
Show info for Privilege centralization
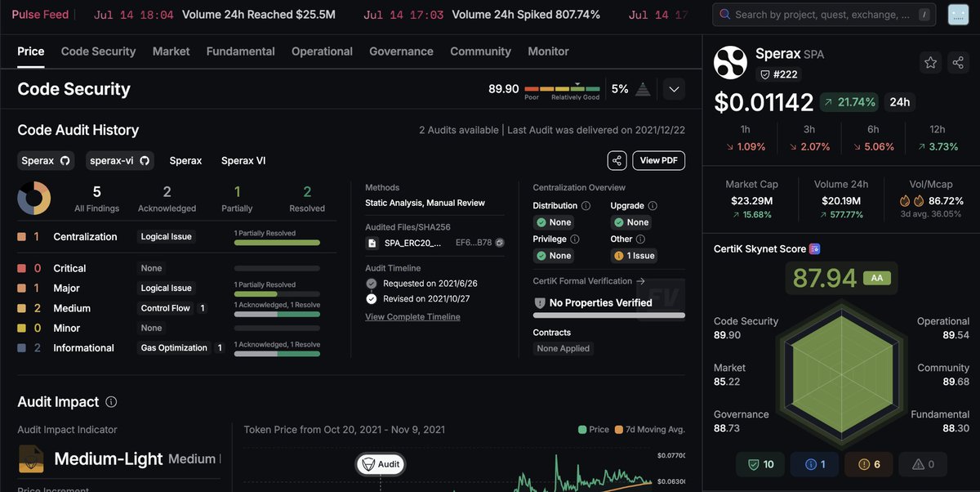(x=574, y=239)
